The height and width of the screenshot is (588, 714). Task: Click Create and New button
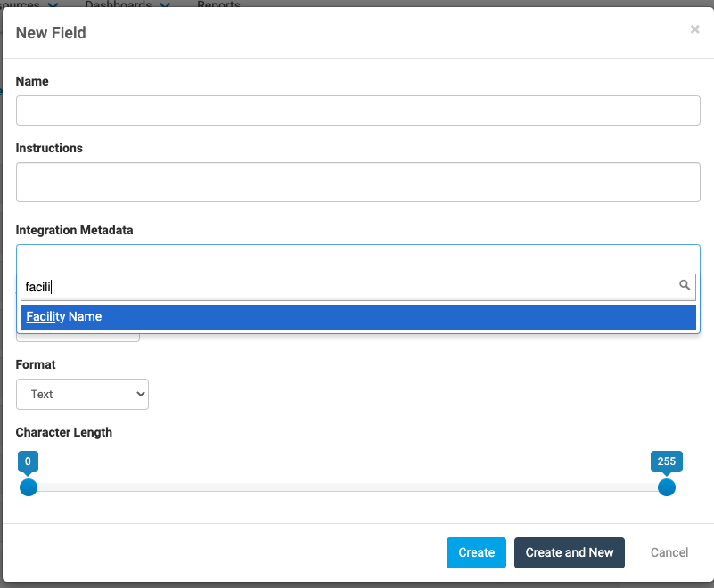click(x=570, y=552)
